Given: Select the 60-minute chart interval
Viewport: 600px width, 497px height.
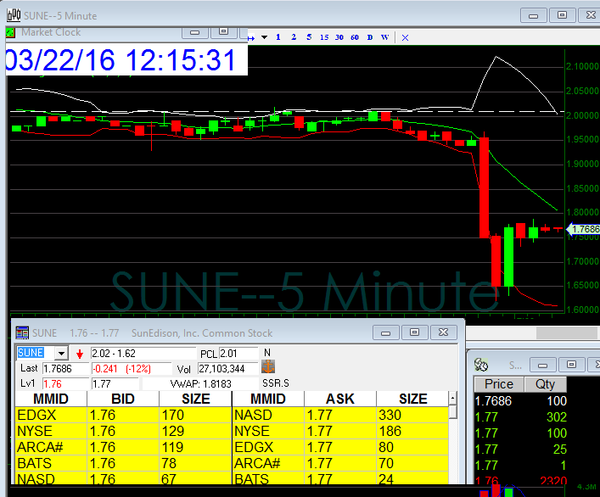Looking at the screenshot, I should click(x=354, y=37).
